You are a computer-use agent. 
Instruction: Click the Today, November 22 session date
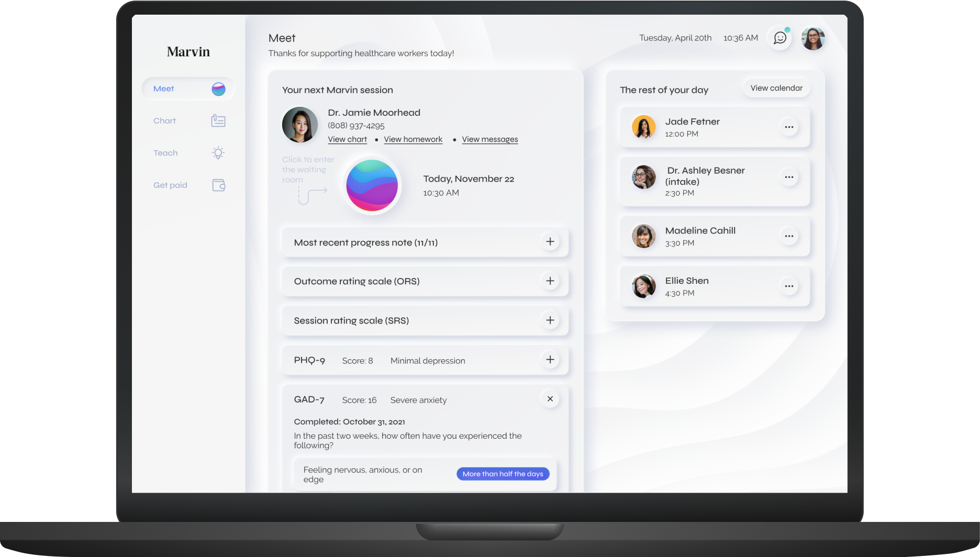469,179
